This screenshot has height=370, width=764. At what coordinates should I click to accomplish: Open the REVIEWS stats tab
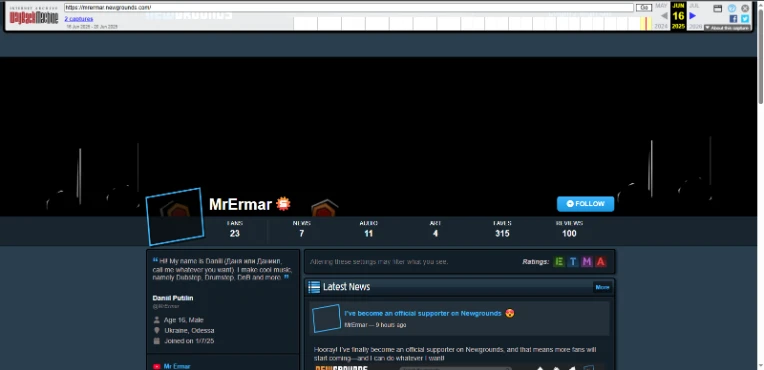coord(569,229)
